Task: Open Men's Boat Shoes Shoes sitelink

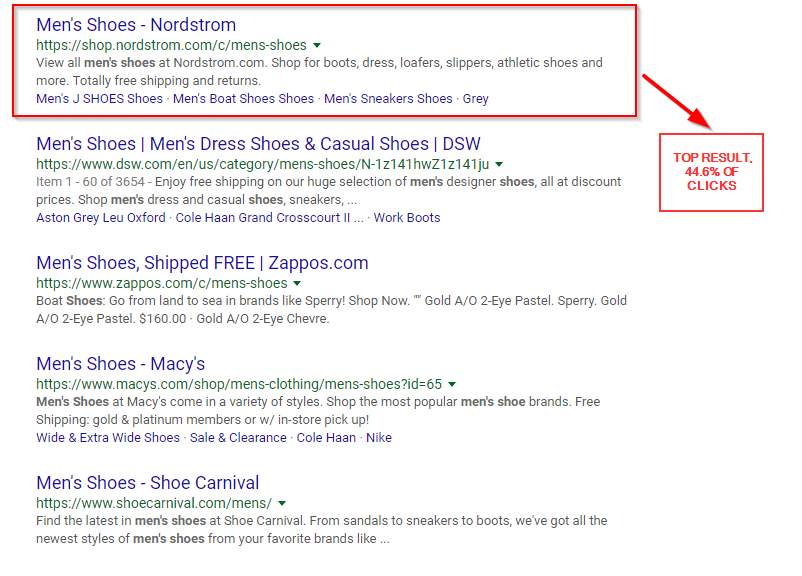Action: point(243,99)
